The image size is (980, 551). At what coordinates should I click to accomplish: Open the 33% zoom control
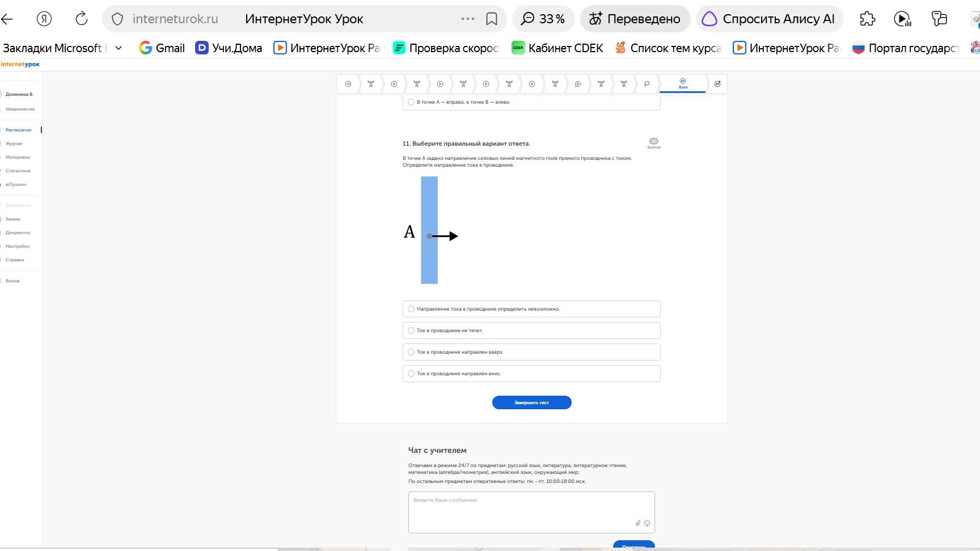click(543, 19)
